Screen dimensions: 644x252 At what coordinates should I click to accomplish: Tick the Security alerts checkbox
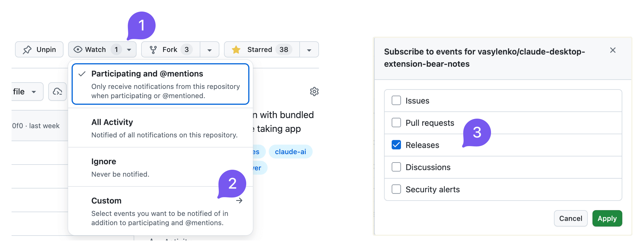[x=396, y=189]
